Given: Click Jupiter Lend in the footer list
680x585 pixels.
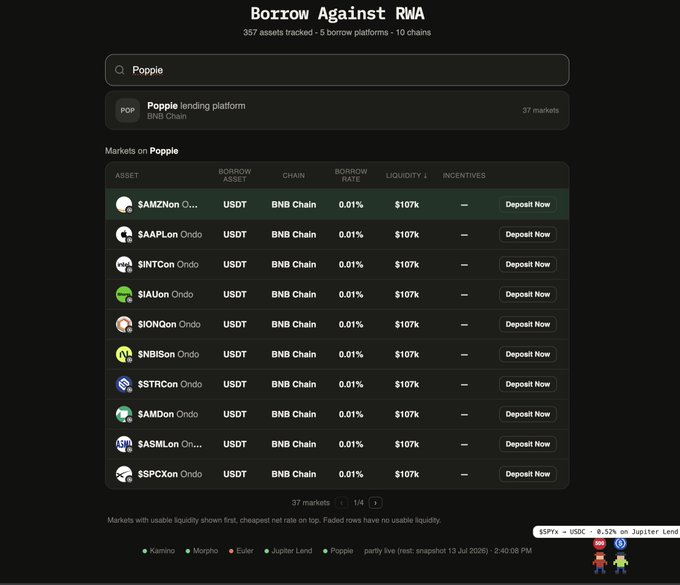Looking at the screenshot, I should click(288, 551).
